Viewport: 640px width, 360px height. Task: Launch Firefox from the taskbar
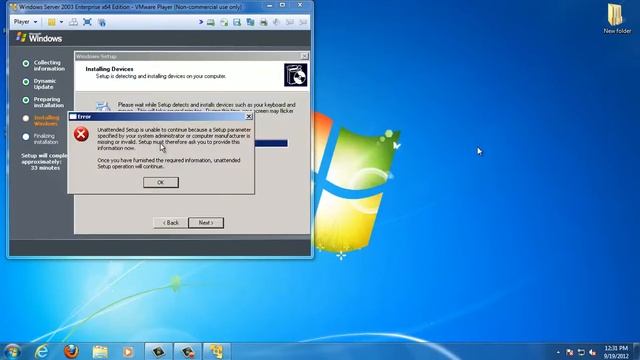click(x=71, y=351)
